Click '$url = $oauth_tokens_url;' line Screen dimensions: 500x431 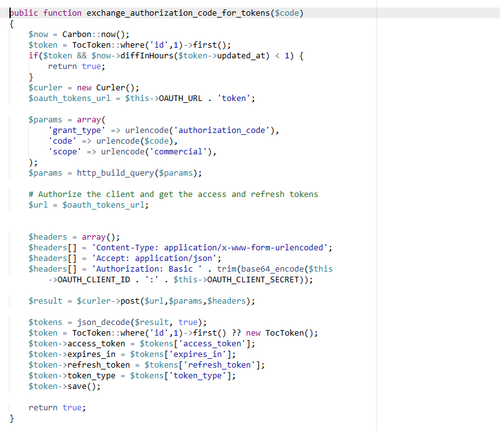pos(88,205)
